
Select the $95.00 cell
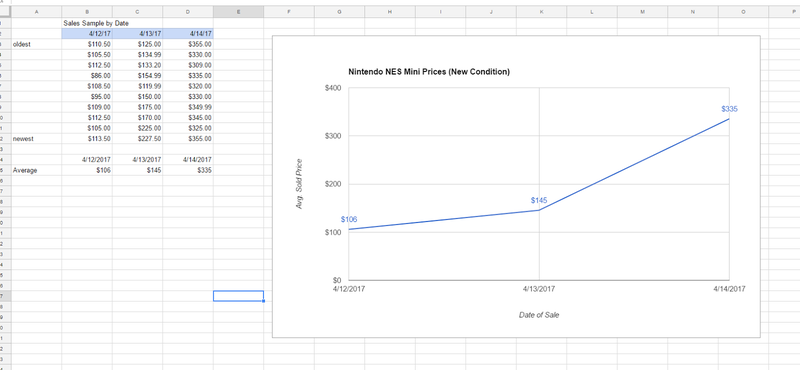(x=87, y=96)
